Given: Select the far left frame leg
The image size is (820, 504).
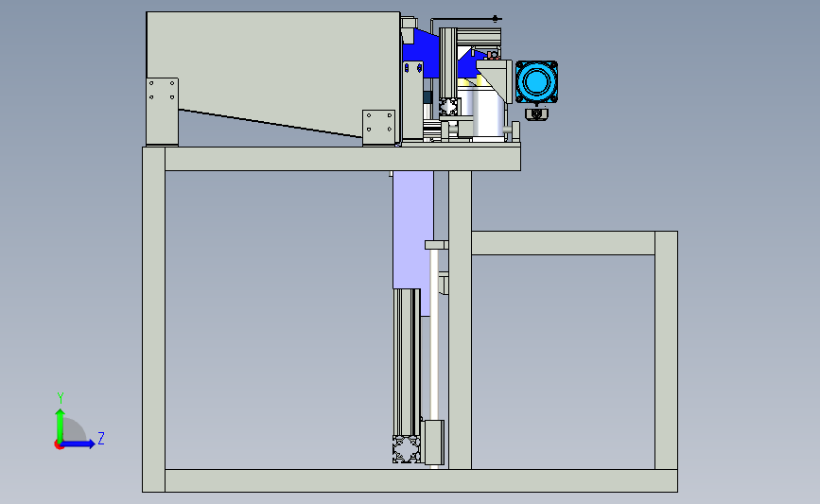Looking at the screenshot, I should [154, 320].
